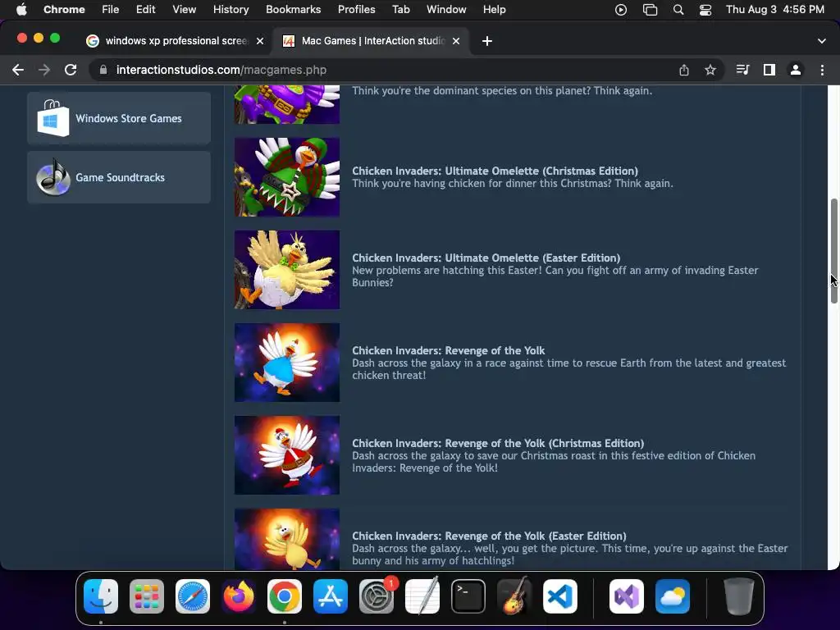Open Chicken Invaders: Revenge of the Yolk link

[449, 350]
